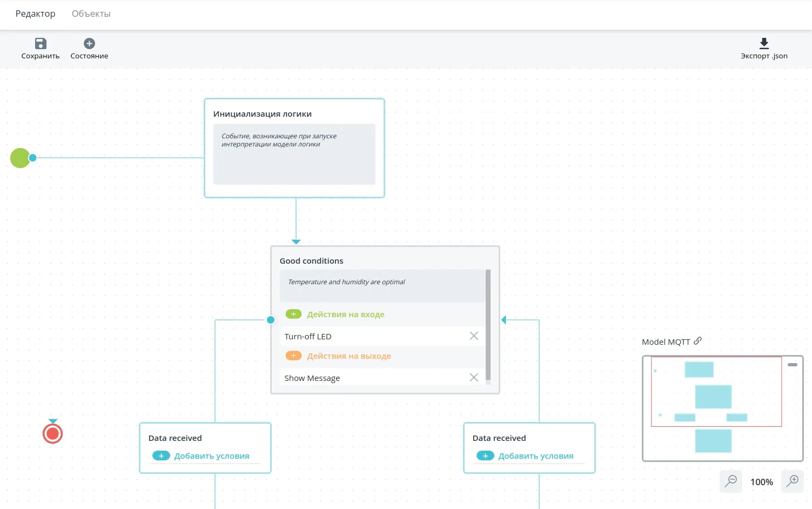Screen dimensions: 812x509
Task: Click the Model MQTT label
Action: coord(666,341)
